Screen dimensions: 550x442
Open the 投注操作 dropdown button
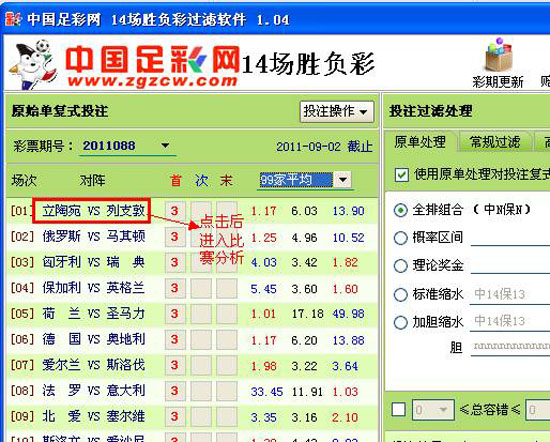point(337,112)
